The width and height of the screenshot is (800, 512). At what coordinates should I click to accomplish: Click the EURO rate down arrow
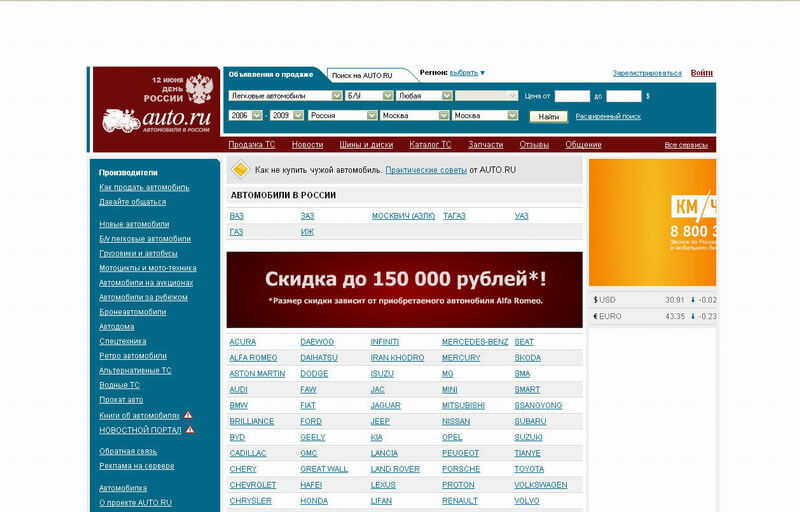point(693,316)
